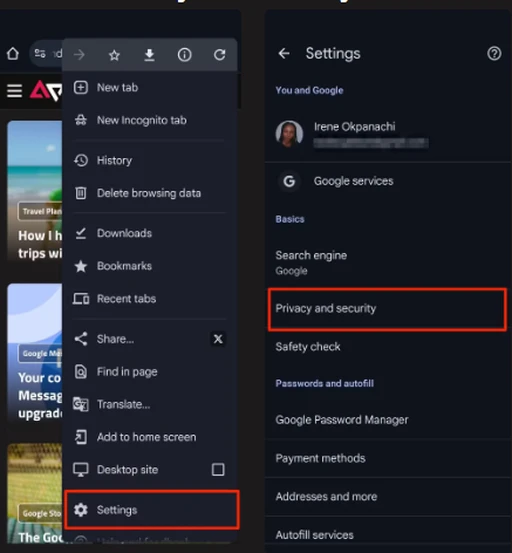Image resolution: width=512 pixels, height=553 pixels.
Task: Tap Irene Okpanachi's profile picture
Action: click(289, 134)
